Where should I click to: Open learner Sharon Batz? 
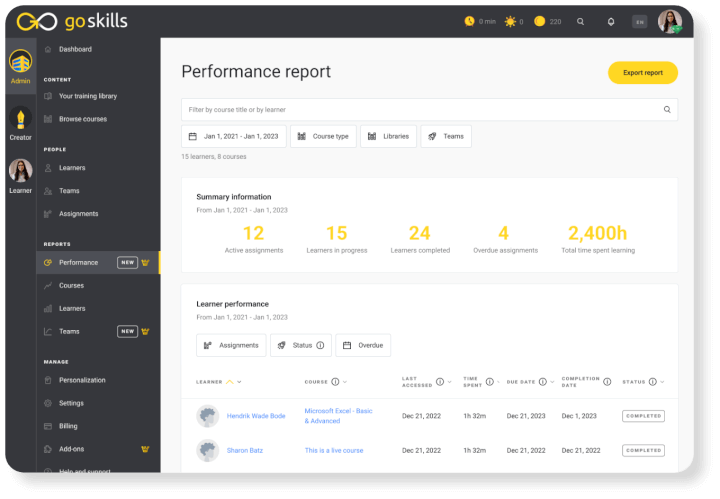(x=245, y=450)
